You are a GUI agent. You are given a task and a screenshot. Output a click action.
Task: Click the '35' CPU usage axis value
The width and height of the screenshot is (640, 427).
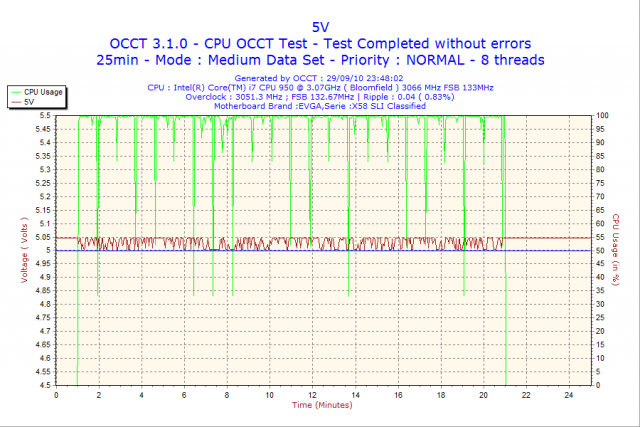click(600, 291)
